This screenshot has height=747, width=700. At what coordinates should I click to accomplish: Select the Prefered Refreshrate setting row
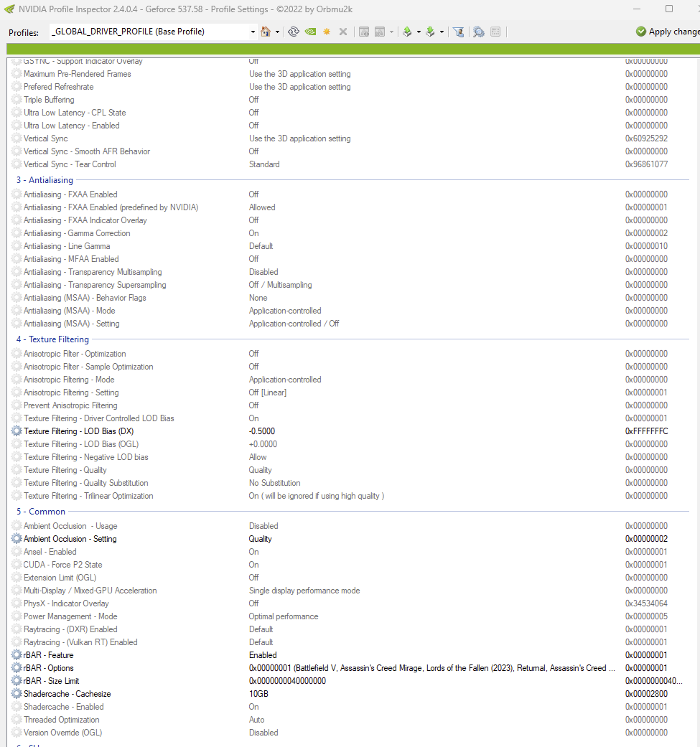click(x=350, y=87)
